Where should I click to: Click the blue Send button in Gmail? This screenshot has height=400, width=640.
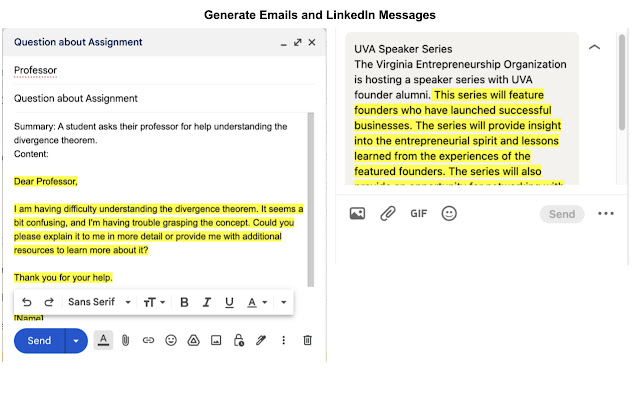40,340
